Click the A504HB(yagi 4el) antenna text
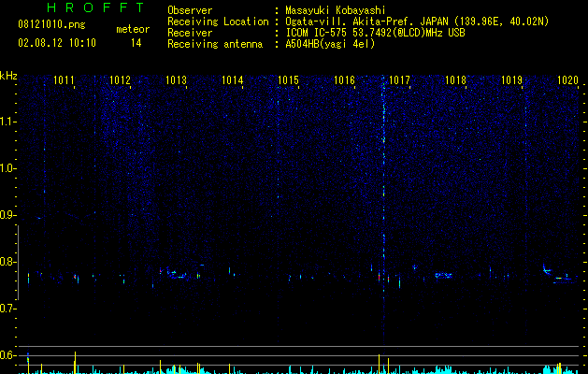This screenshot has height=374, width=588. (x=330, y=44)
